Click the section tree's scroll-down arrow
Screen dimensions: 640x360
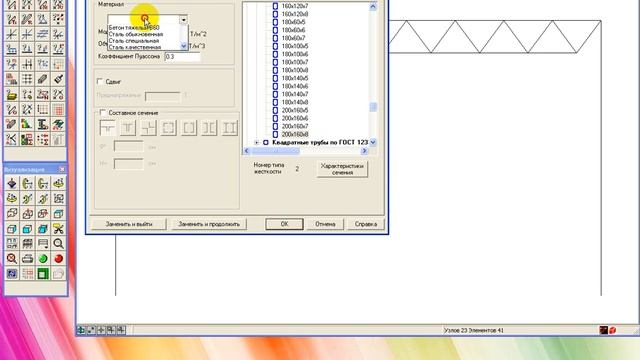click(x=373, y=142)
